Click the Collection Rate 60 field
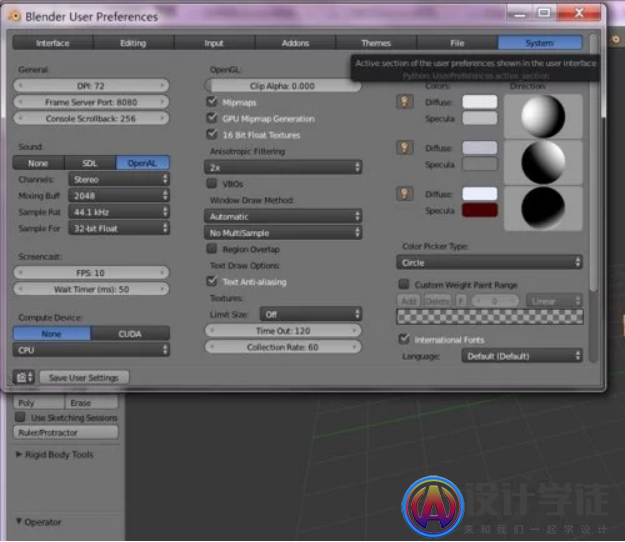The image size is (625, 542). (x=283, y=347)
